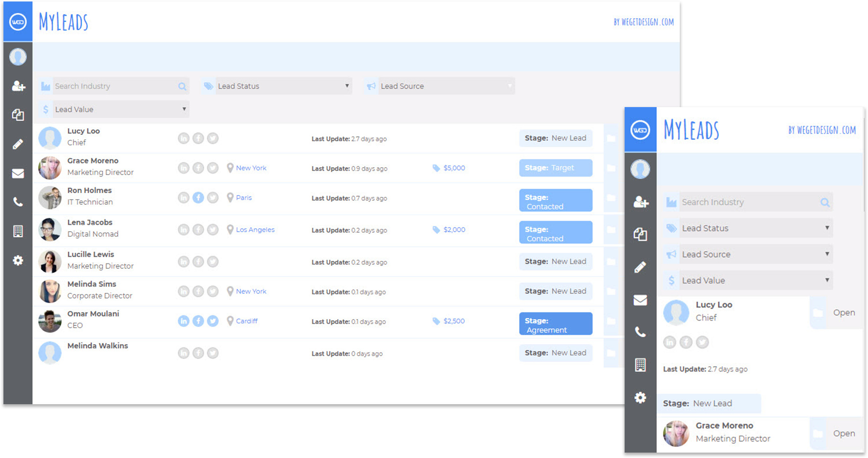Image resolution: width=868 pixels, height=458 pixels.
Task: Click Omar Moulani's Facebook icon
Action: [198, 321]
